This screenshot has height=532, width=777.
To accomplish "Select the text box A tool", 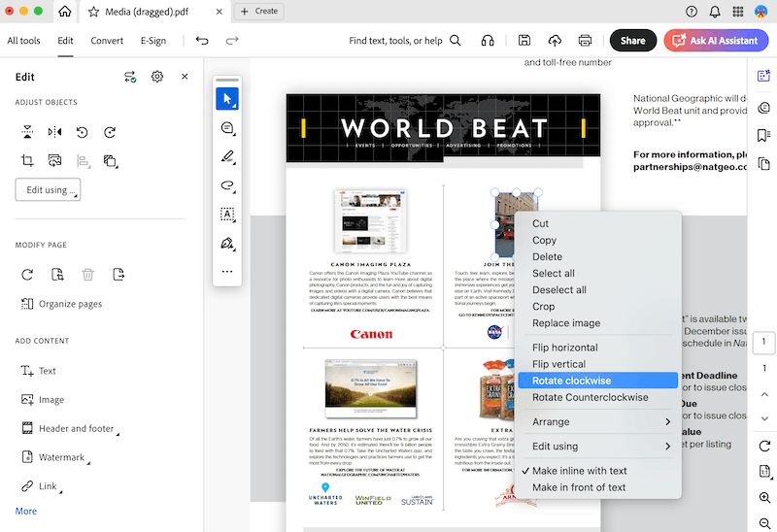I will [x=227, y=215].
